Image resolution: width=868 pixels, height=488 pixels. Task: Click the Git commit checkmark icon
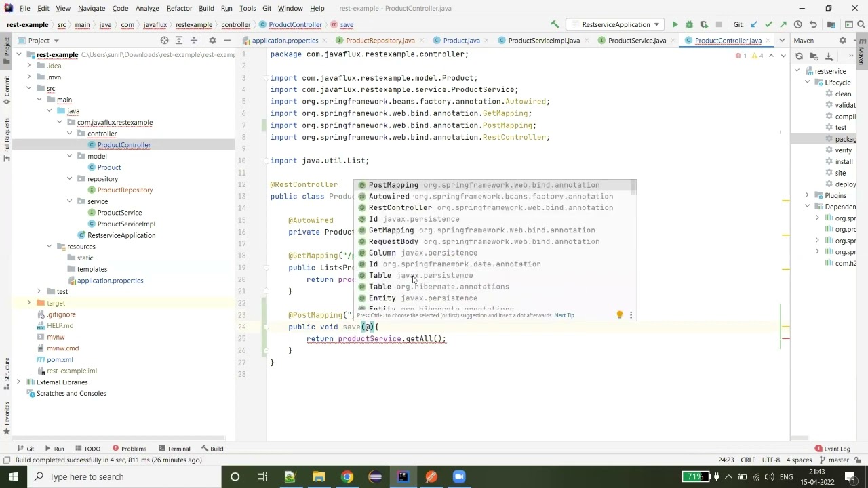point(768,25)
